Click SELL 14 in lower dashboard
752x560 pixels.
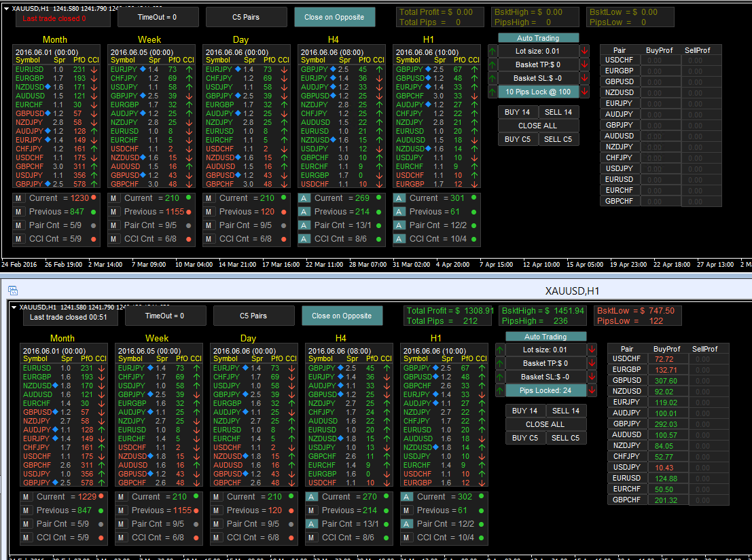pos(566,411)
